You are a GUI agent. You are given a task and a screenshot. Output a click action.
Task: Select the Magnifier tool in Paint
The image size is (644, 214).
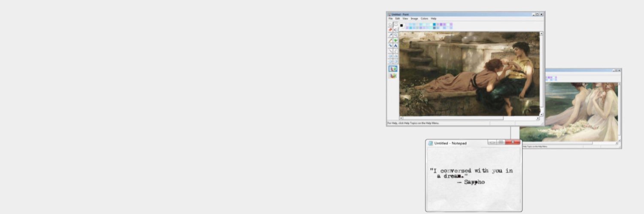396,35
